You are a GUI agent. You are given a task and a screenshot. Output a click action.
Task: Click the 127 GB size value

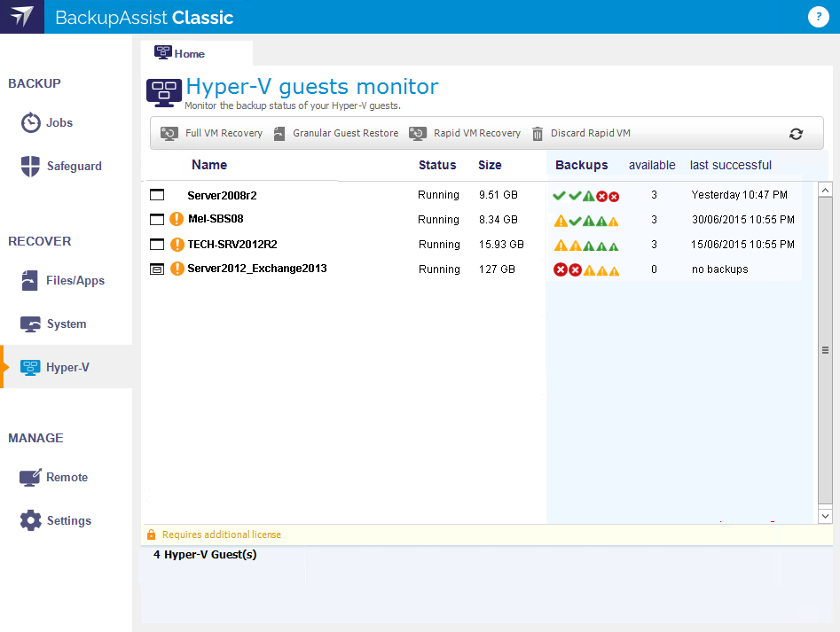pyautogui.click(x=497, y=269)
